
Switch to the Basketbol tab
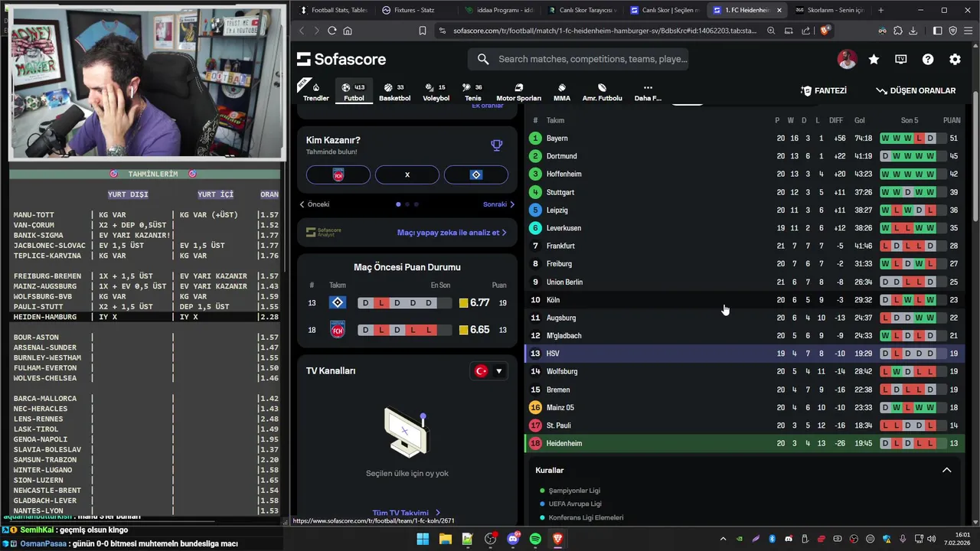pyautogui.click(x=394, y=92)
